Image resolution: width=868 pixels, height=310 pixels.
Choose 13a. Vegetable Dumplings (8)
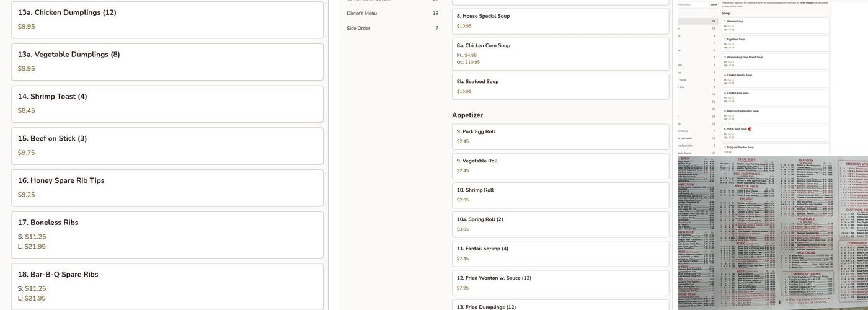coord(167,62)
